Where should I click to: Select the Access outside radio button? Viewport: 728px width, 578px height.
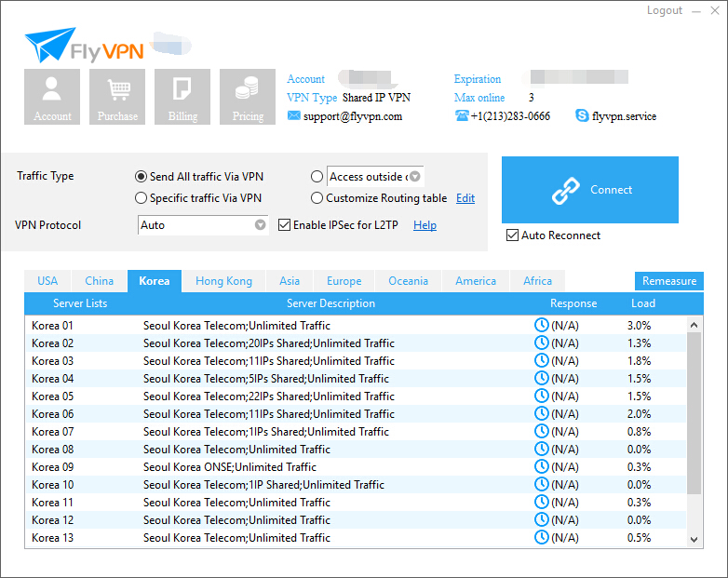(317, 177)
